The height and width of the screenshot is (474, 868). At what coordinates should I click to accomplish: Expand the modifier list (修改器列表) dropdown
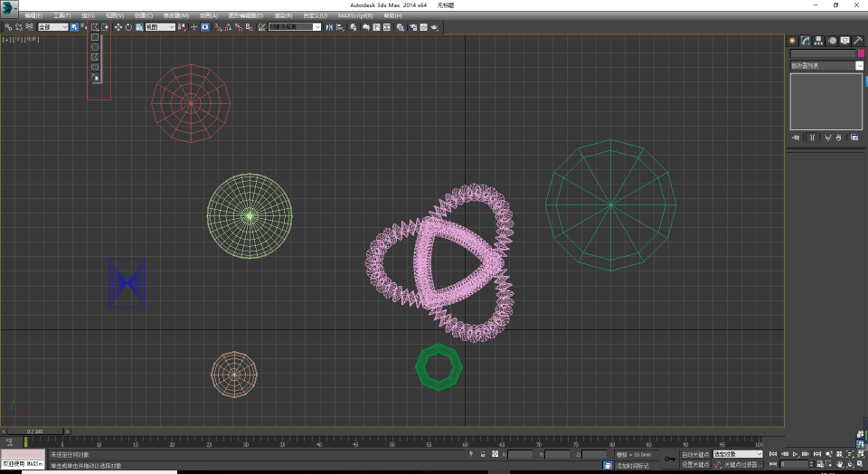pyautogui.click(x=826, y=66)
